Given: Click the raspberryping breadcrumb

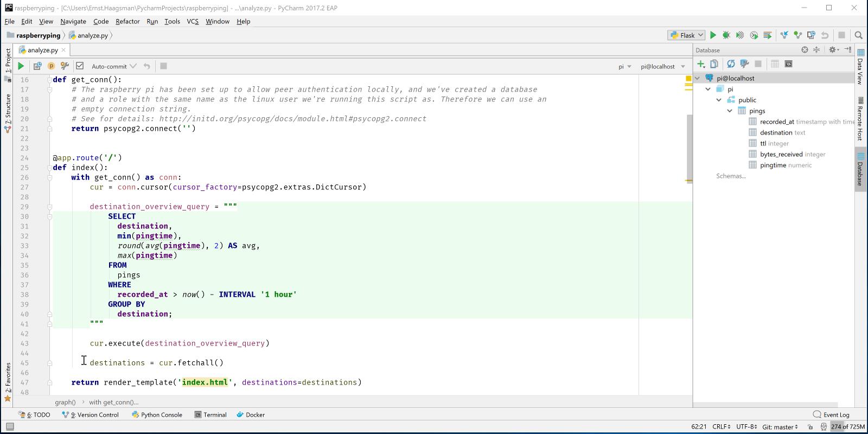Looking at the screenshot, I should pyautogui.click(x=34, y=35).
